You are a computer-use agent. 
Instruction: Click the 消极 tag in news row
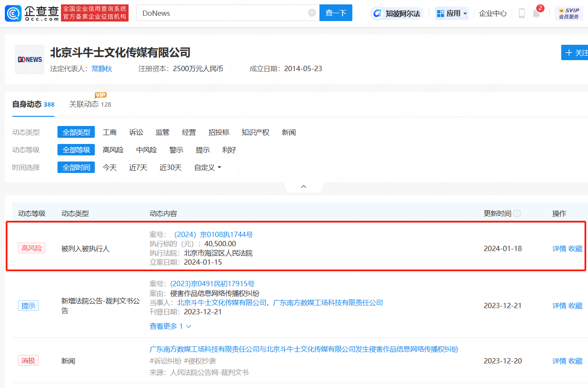(x=28, y=361)
